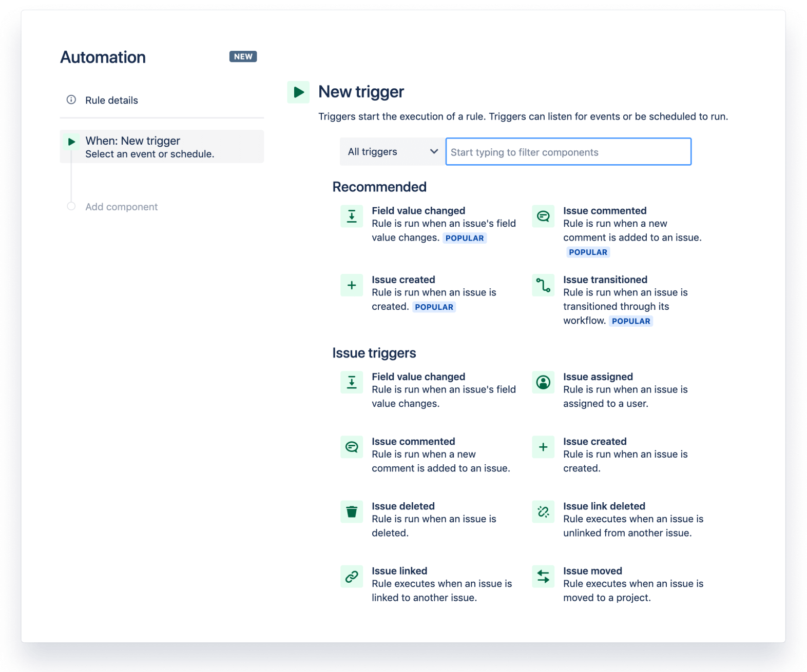Click the Issue moved arrows icon
Image resolution: width=807 pixels, height=672 pixels.
click(x=543, y=577)
